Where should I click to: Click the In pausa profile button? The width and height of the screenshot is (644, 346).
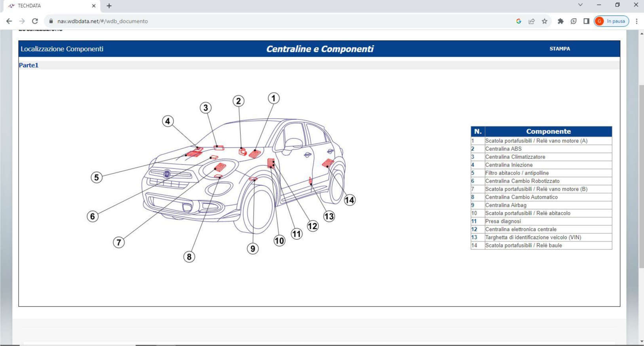(x=612, y=21)
